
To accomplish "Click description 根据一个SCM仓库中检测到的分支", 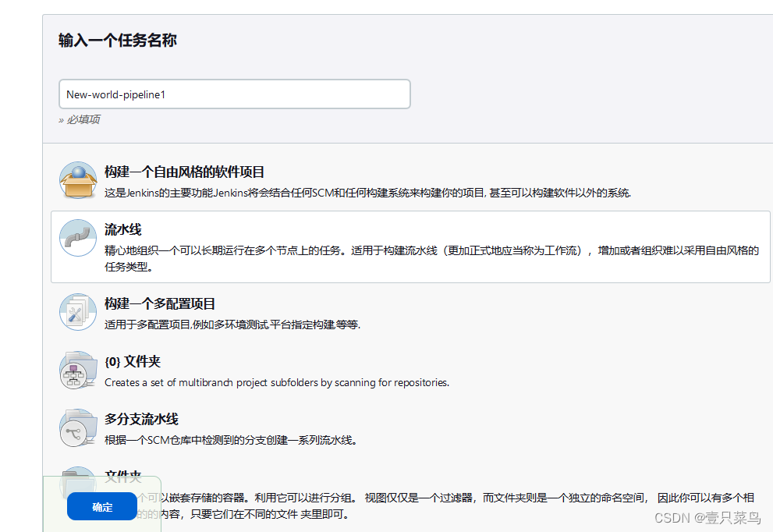I will (231, 440).
